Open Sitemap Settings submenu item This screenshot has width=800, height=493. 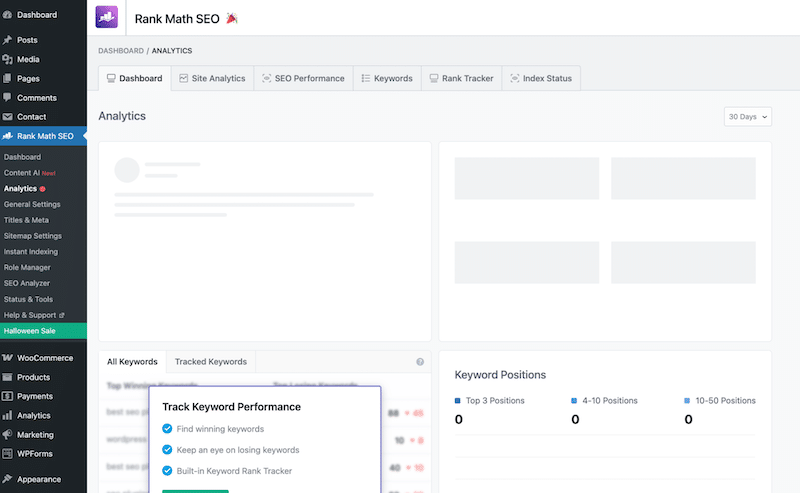[33, 236]
